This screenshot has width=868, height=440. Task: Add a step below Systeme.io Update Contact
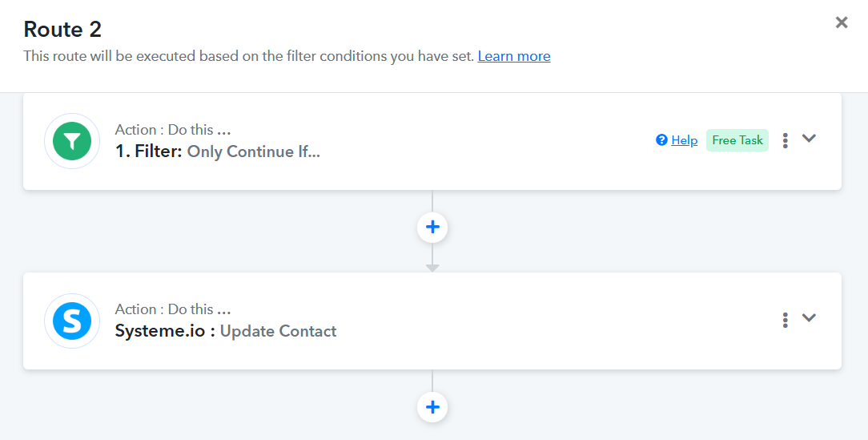pyautogui.click(x=432, y=407)
